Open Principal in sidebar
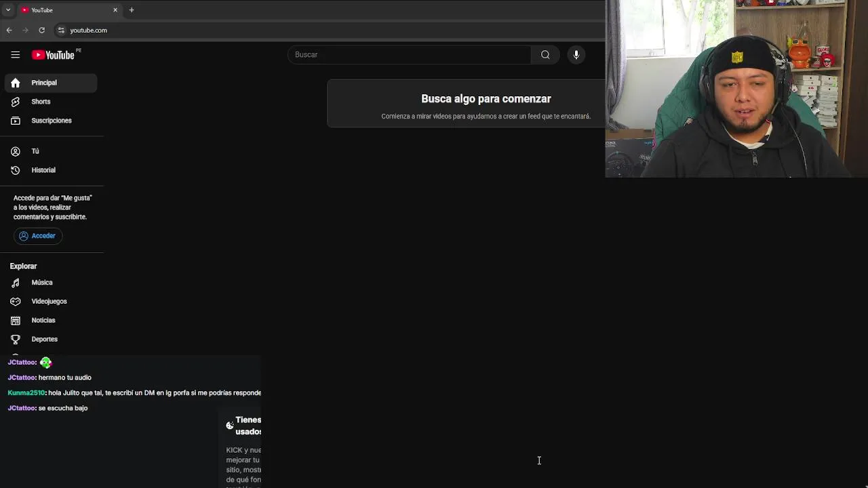 (52, 83)
